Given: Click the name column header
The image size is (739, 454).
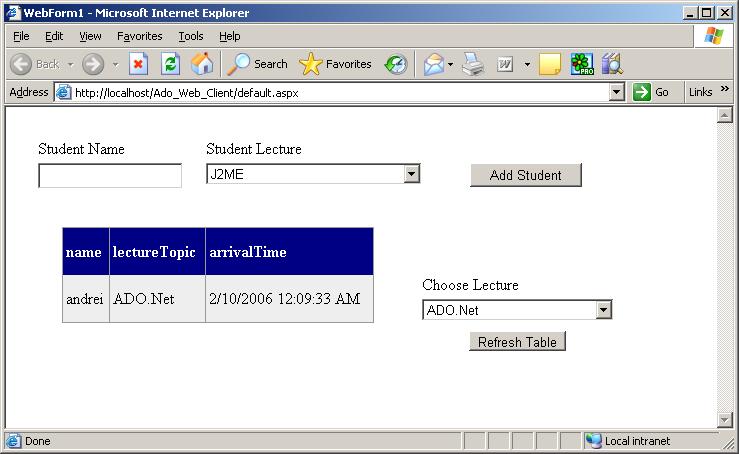Looking at the screenshot, I should point(86,252).
